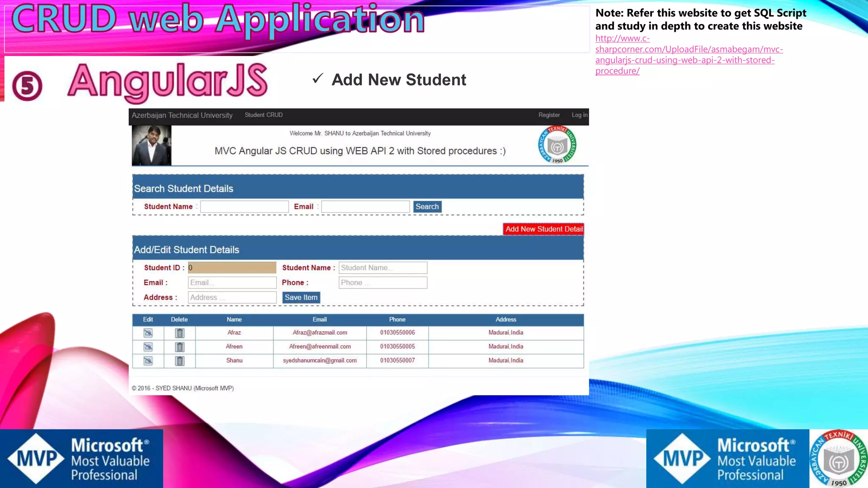Click the edit icon in Afreen's row

click(x=148, y=347)
